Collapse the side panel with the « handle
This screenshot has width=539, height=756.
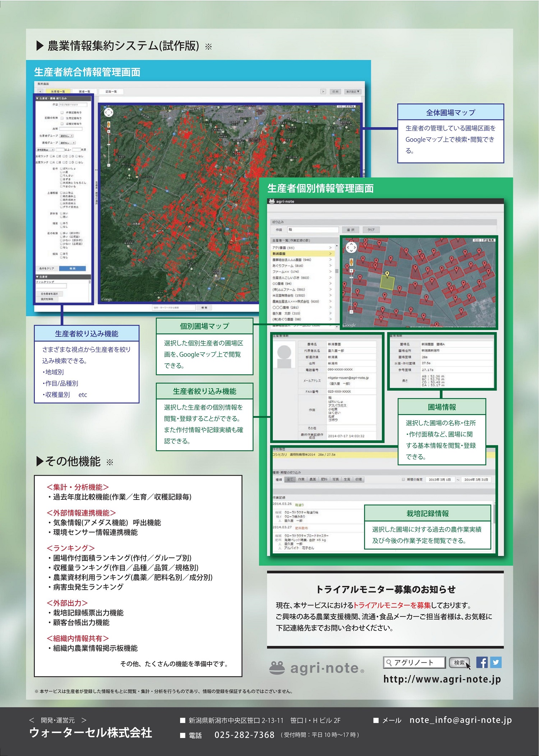click(x=96, y=170)
